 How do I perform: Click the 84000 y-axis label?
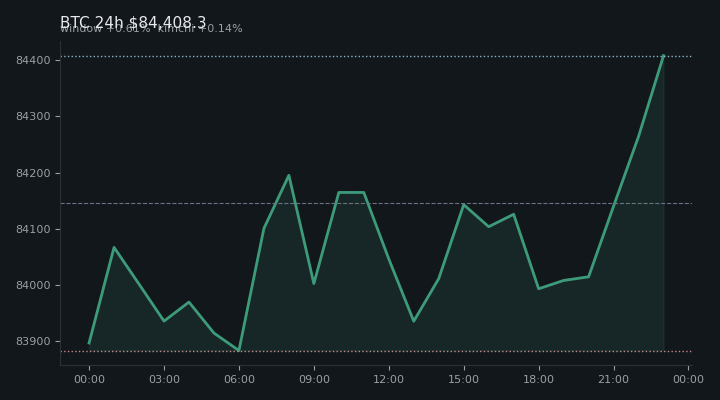click(31, 286)
